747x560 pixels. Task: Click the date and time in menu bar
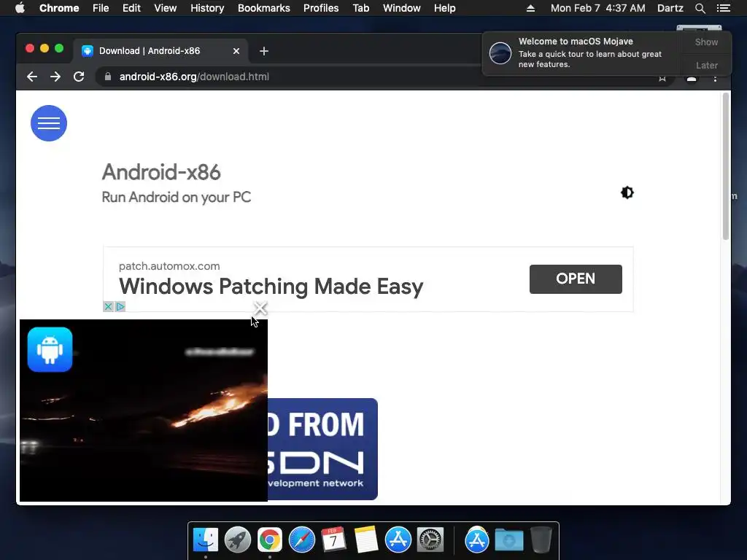click(x=598, y=8)
